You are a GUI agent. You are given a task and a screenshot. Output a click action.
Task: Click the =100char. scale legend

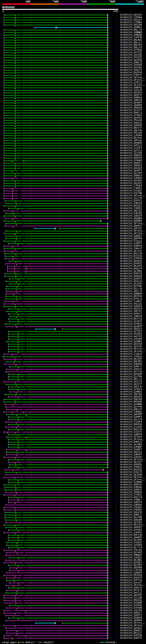click(x=109, y=642)
